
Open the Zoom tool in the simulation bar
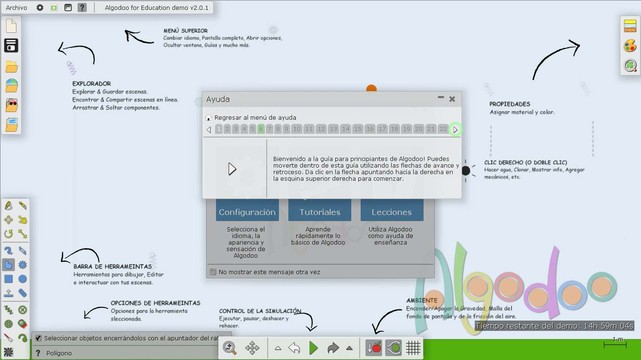(x=230, y=348)
